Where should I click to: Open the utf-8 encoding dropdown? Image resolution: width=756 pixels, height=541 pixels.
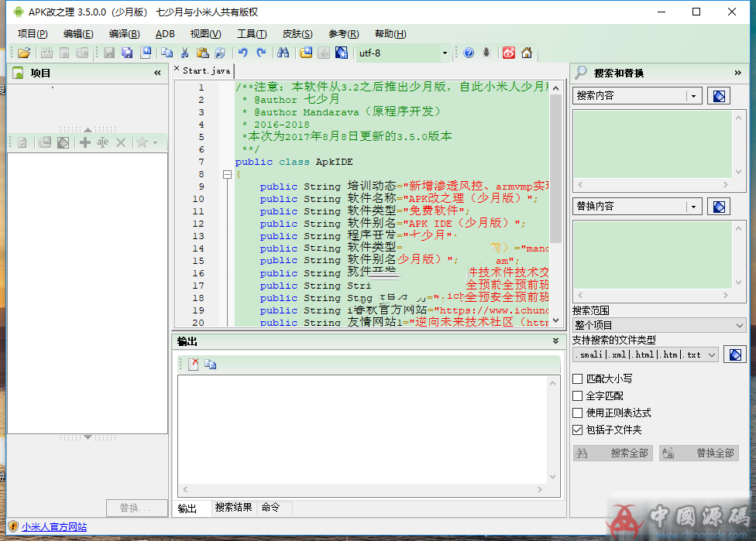tap(445, 53)
